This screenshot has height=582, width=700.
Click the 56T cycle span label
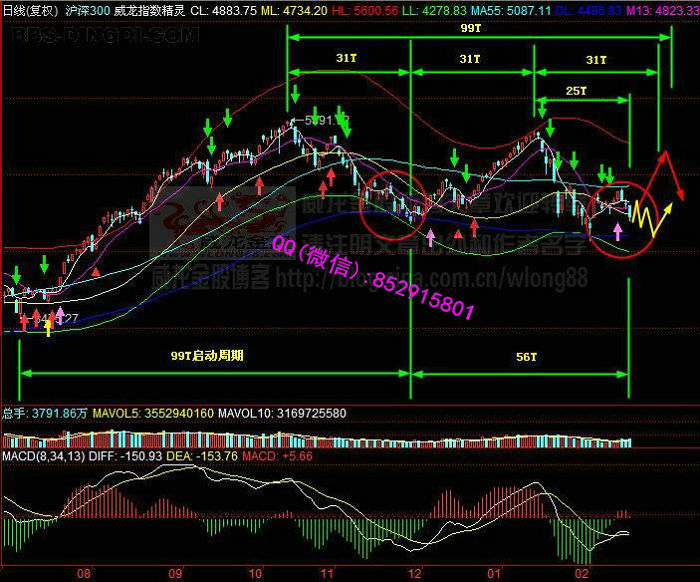(527, 356)
